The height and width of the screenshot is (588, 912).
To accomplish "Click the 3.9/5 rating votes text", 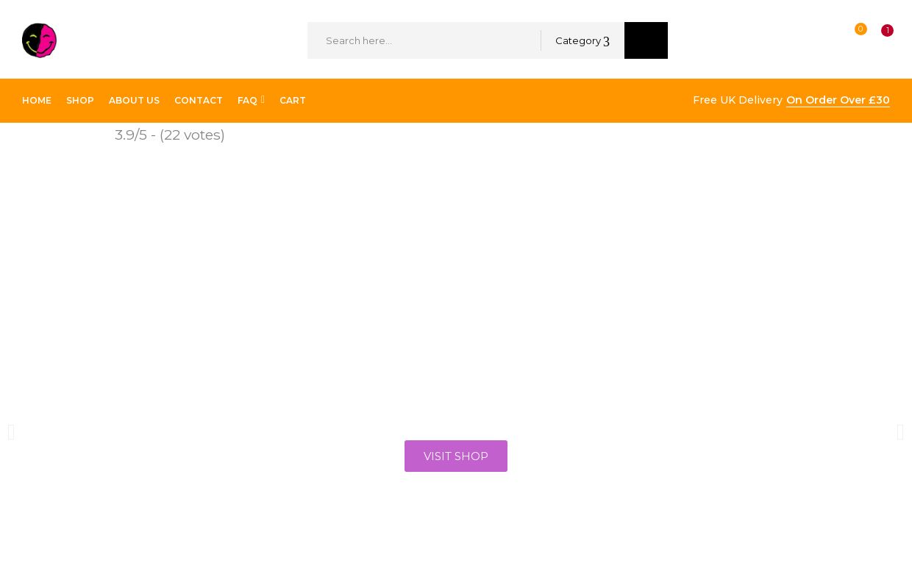I will click(x=170, y=135).
